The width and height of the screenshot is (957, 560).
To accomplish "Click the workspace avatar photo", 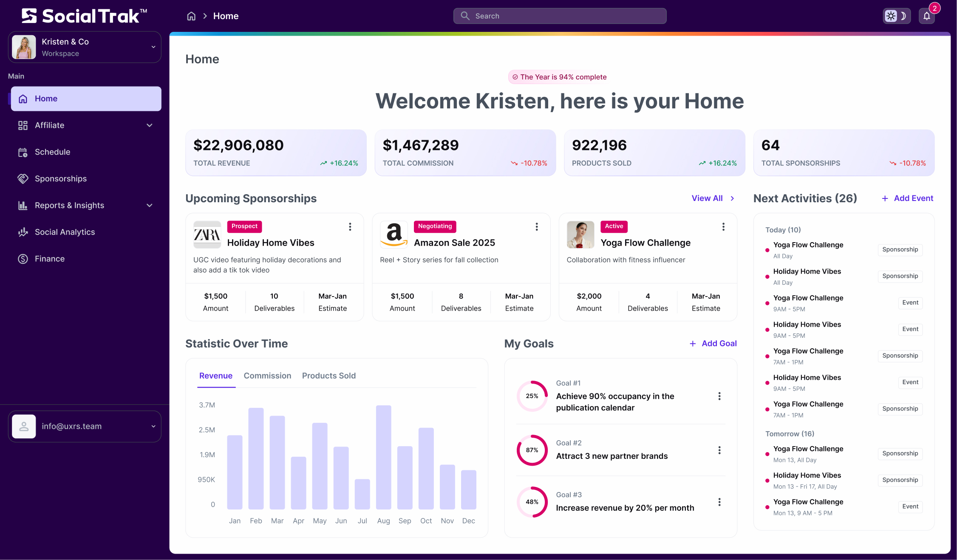I will [24, 47].
